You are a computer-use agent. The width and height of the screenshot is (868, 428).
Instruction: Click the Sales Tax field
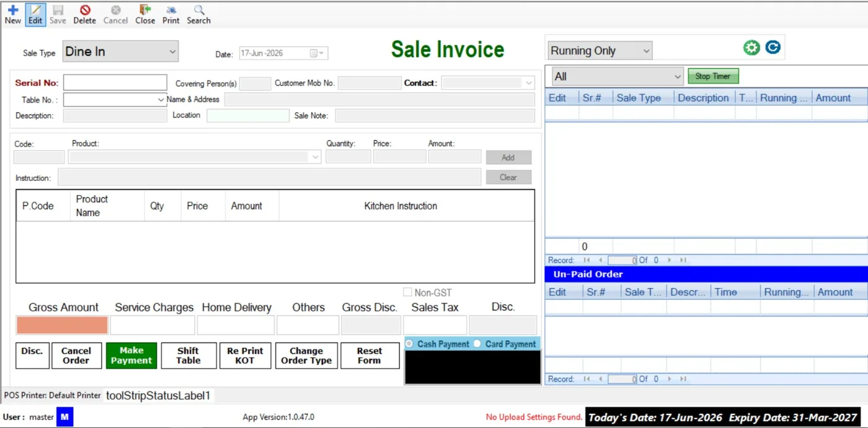435,325
